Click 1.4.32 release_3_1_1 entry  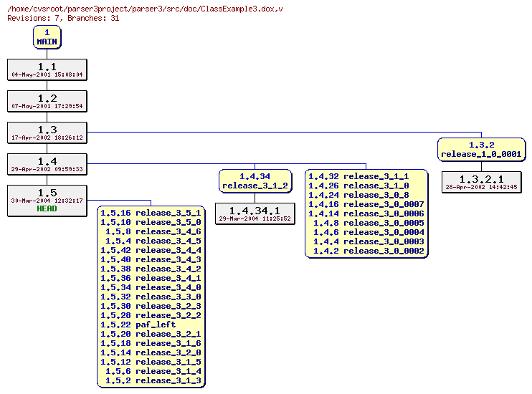click(x=358, y=177)
